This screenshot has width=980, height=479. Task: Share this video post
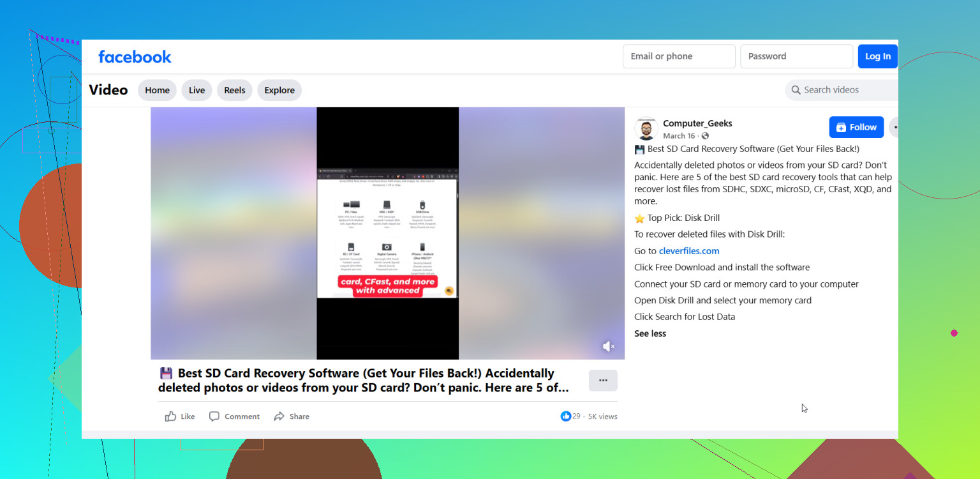tap(292, 416)
